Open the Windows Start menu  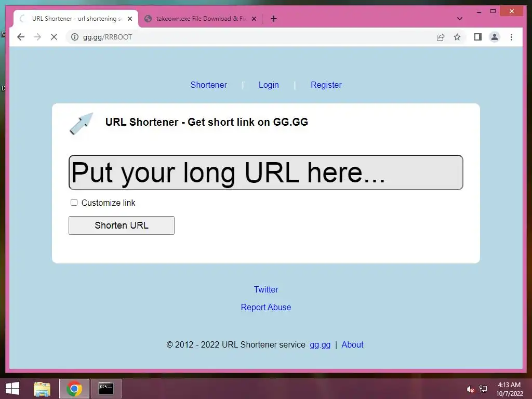click(12, 389)
